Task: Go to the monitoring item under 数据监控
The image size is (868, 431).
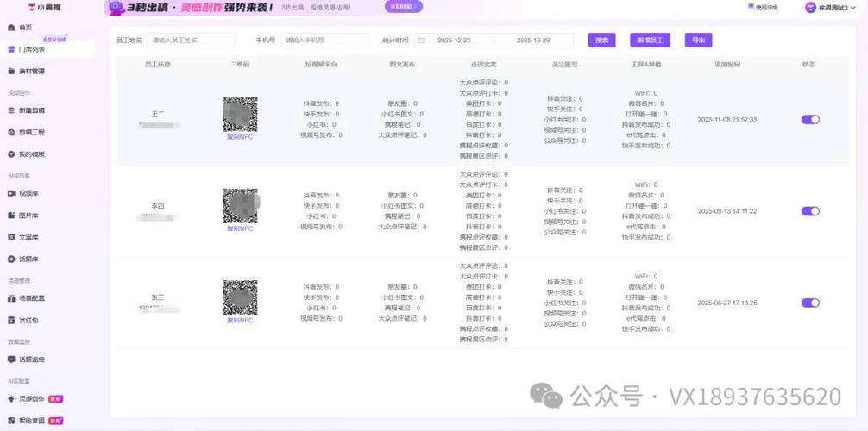Action: click(31, 359)
